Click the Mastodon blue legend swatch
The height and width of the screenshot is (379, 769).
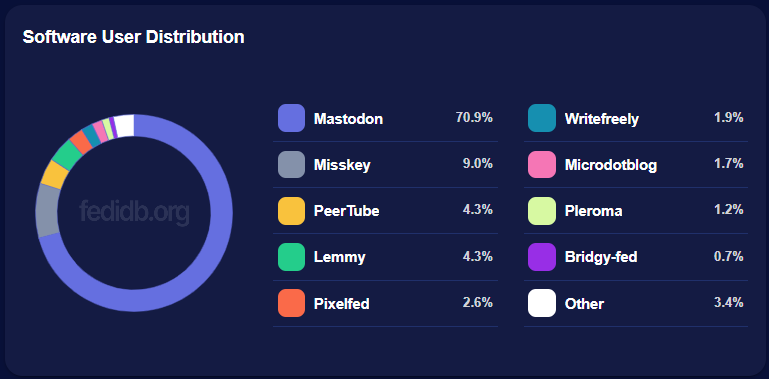click(291, 118)
